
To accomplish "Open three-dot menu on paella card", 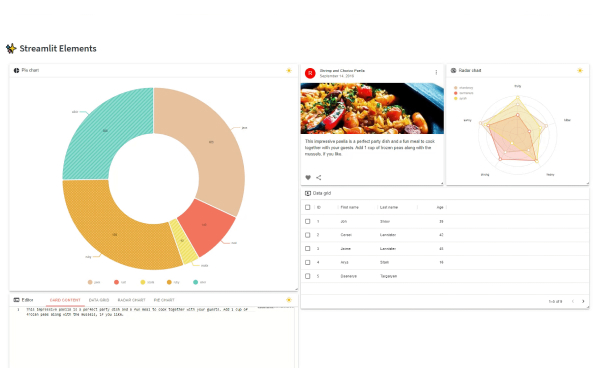I will (436, 72).
